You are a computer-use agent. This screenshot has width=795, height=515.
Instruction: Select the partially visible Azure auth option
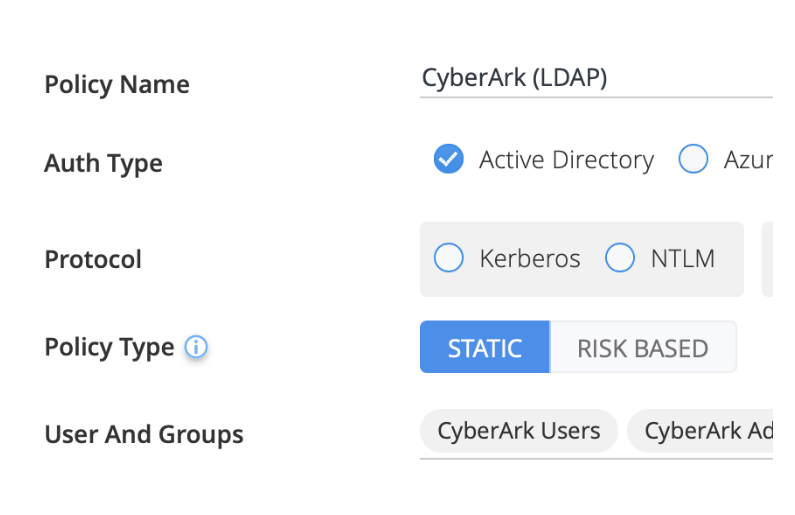tap(693, 160)
